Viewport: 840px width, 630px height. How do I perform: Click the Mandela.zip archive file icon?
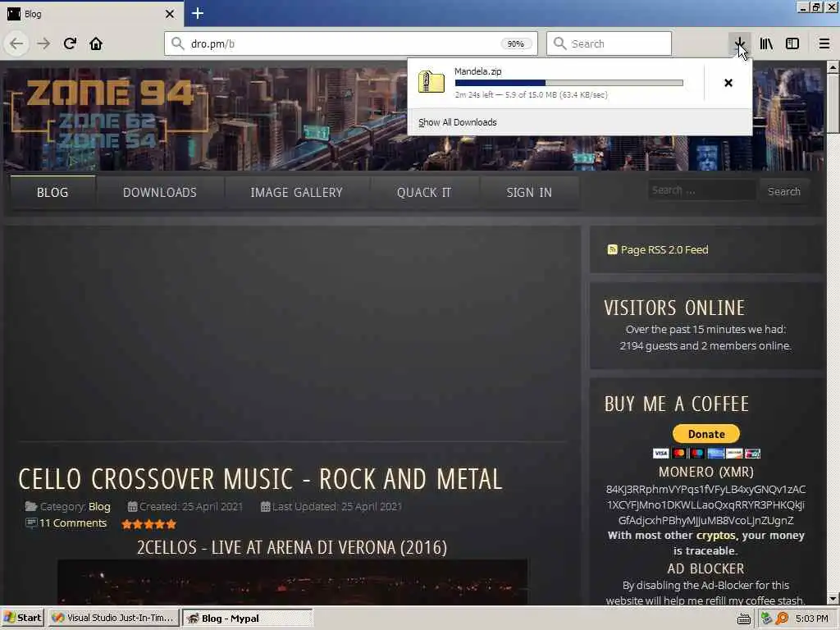tap(431, 82)
